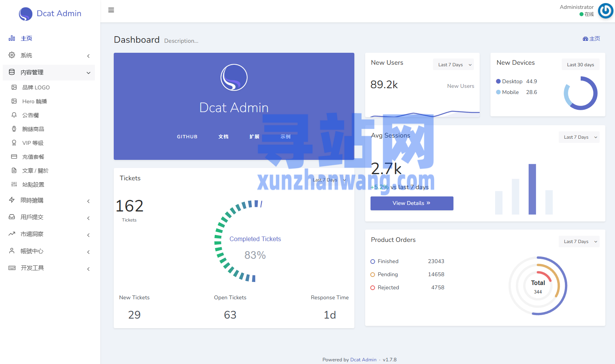The image size is (615, 364).
Task: Click the Finished legend marker
Action: [x=372, y=262]
